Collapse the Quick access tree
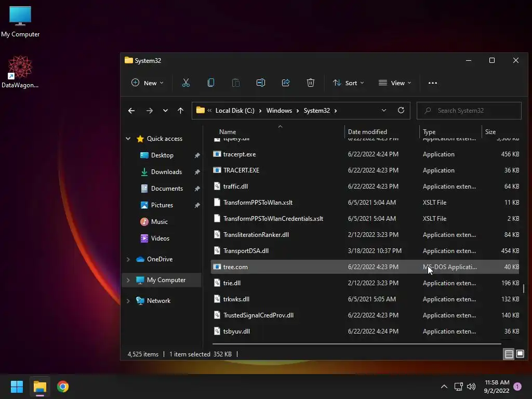 coord(128,138)
